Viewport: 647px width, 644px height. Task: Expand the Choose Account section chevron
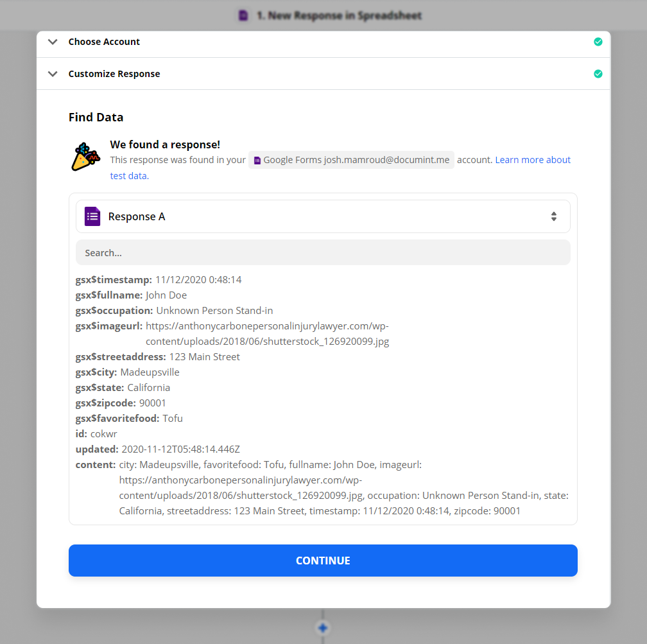(x=53, y=42)
